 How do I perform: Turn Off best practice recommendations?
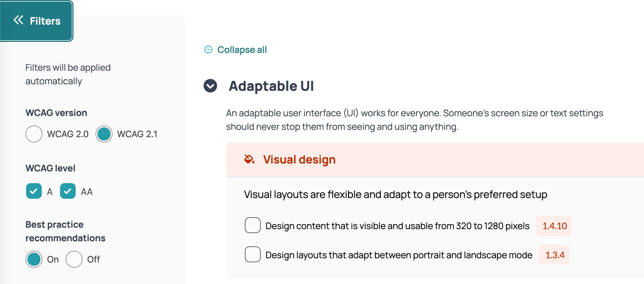[x=74, y=259]
